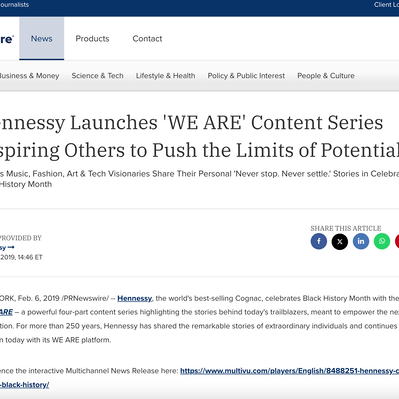Open the Contact menu item

click(x=147, y=39)
